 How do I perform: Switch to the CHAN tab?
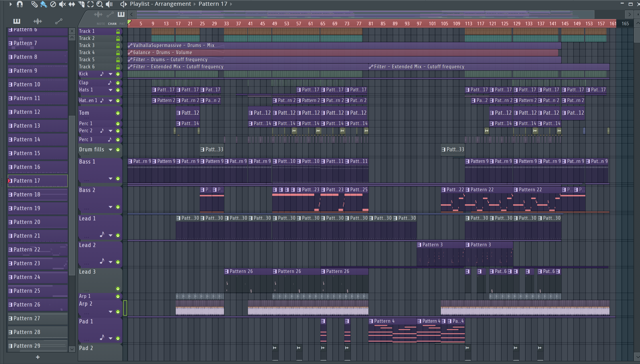[x=112, y=24]
